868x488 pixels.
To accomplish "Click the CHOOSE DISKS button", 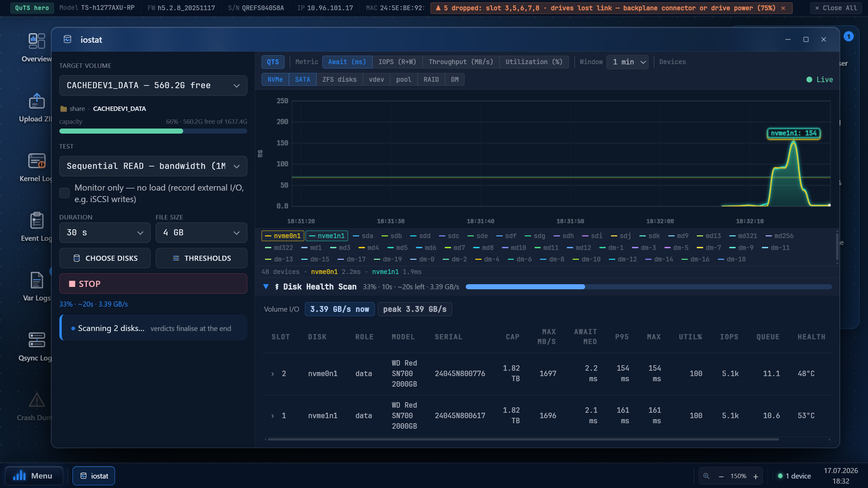I will tap(105, 258).
